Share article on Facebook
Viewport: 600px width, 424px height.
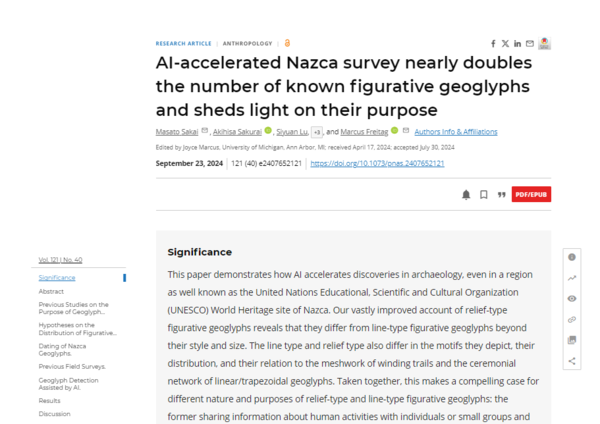tap(493, 44)
